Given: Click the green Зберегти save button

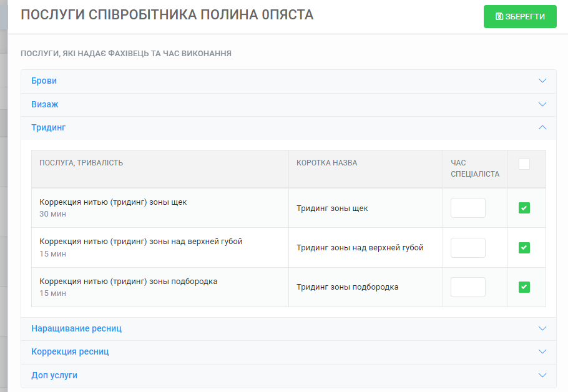Looking at the screenshot, I should coord(520,17).
